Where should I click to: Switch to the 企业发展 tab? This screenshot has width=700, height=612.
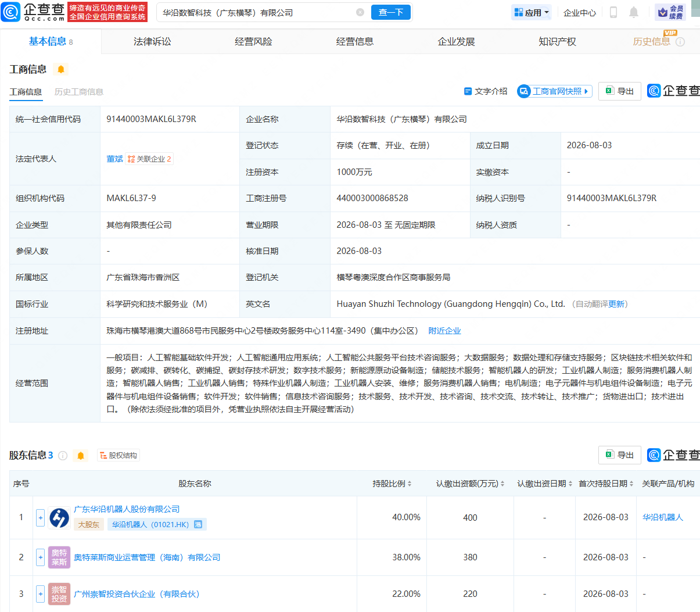(x=456, y=42)
